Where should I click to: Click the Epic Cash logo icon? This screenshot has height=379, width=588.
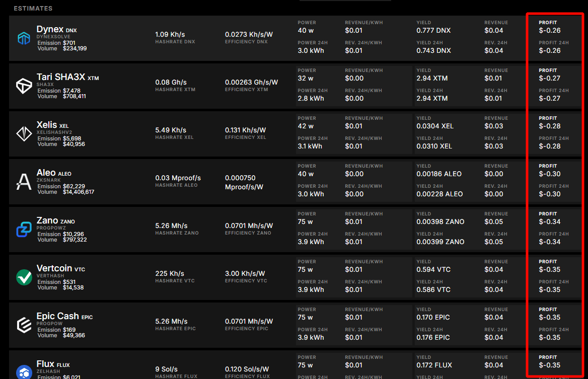(24, 325)
